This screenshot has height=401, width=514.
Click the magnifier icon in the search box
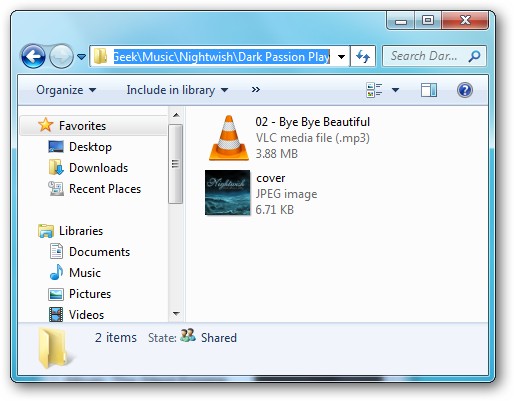click(x=474, y=56)
